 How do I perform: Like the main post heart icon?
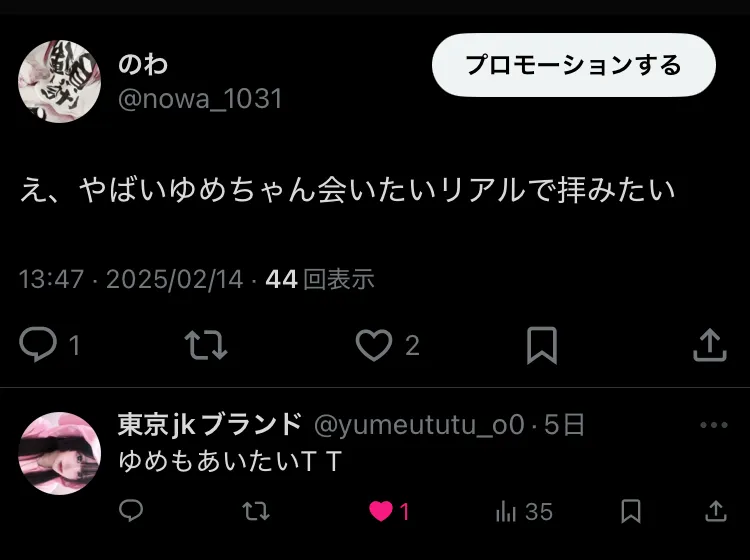click(374, 345)
